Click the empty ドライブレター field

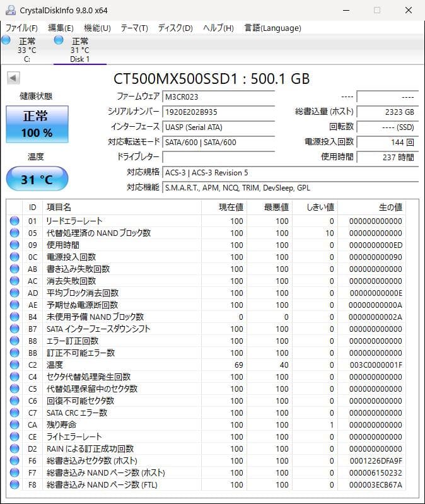[218, 157]
